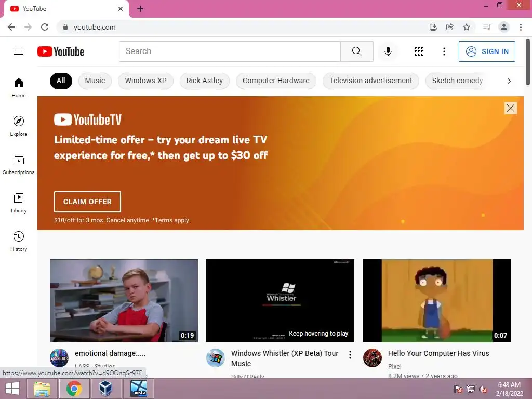Open Subscriptions in sidebar
Screen dimensions: 532x399
pos(19,164)
